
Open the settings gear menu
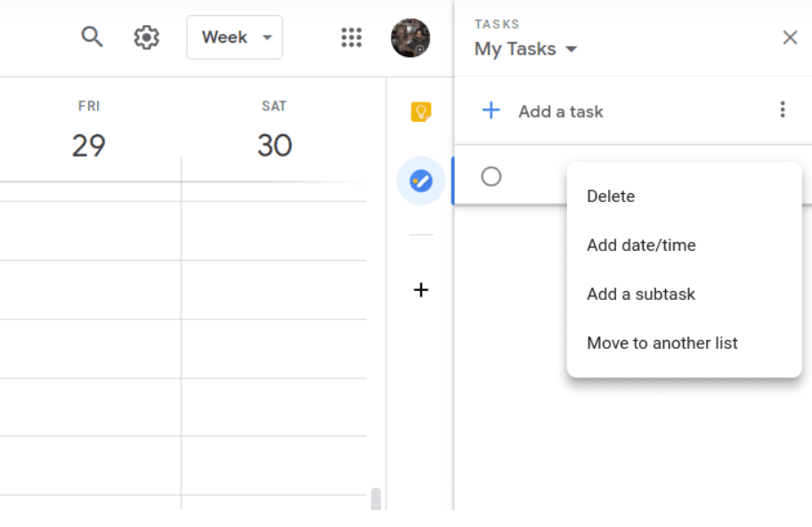tap(147, 37)
